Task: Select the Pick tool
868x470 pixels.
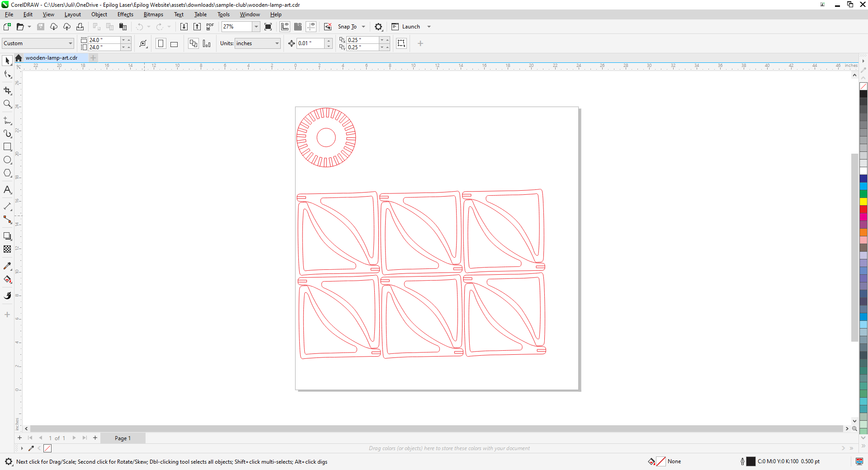Action: click(x=7, y=61)
